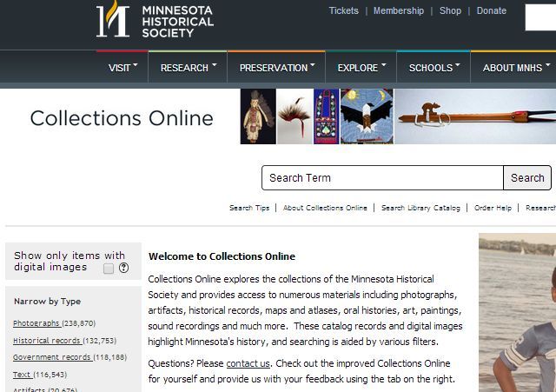
Task: Click the Donate link
Action: tap(492, 10)
